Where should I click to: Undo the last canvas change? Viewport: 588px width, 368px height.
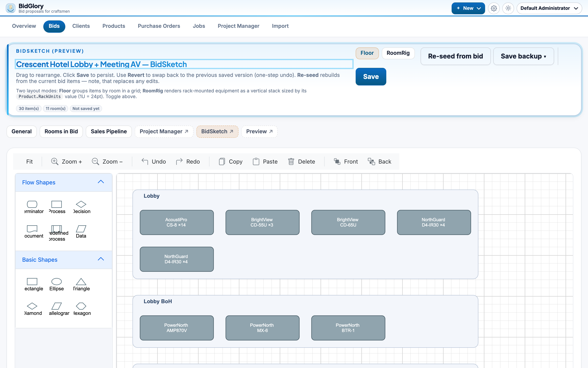click(x=154, y=162)
